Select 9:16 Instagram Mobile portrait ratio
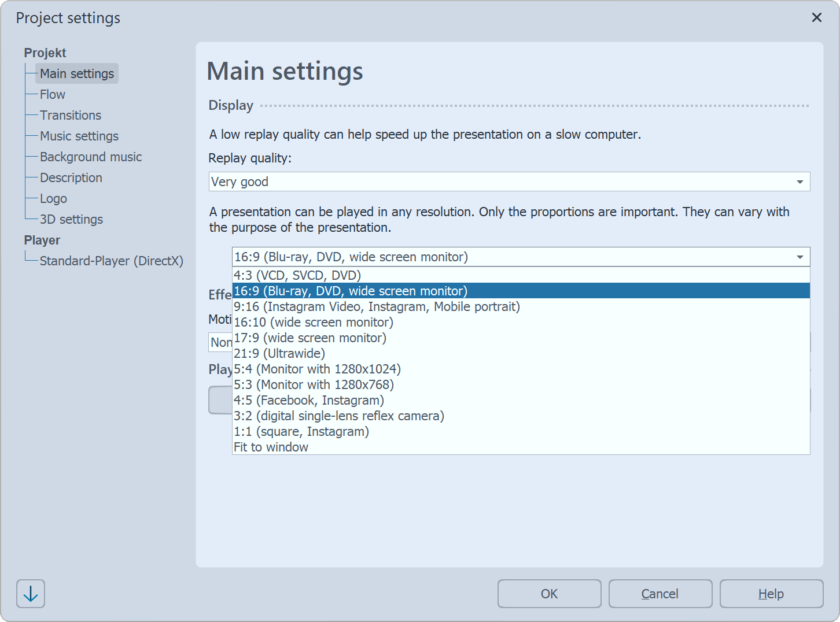The width and height of the screenshot is (840, 622). pyautogui.click(x=377, y=306)
